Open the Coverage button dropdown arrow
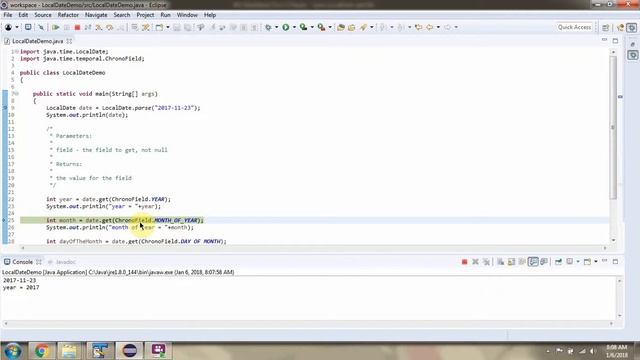The image size is (640, 360). coord(312,27)
